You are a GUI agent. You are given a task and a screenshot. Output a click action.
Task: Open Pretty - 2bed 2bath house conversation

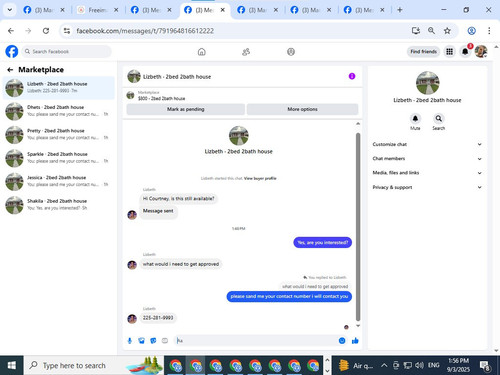click(59, 134)
